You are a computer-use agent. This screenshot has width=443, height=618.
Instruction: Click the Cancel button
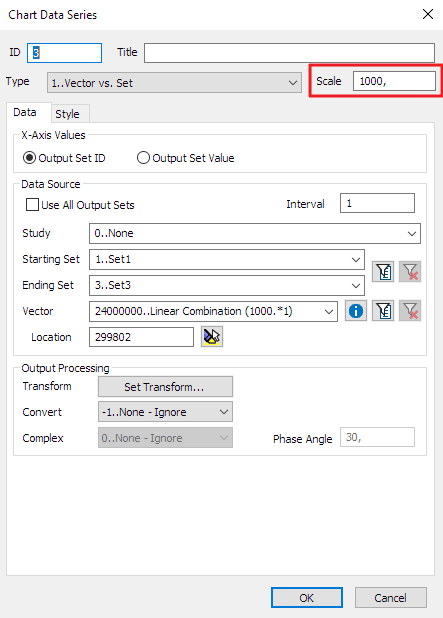pos(391,598)
